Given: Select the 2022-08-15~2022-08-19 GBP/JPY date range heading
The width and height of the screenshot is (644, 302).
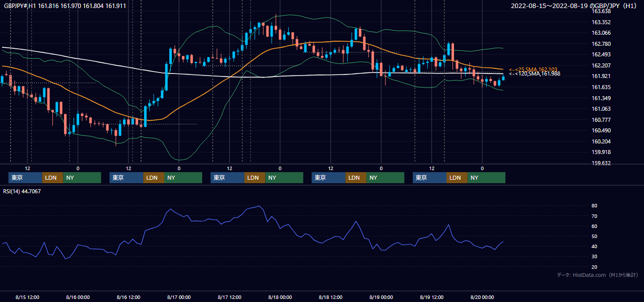Looking at the screenshot, I should point(574,6).
